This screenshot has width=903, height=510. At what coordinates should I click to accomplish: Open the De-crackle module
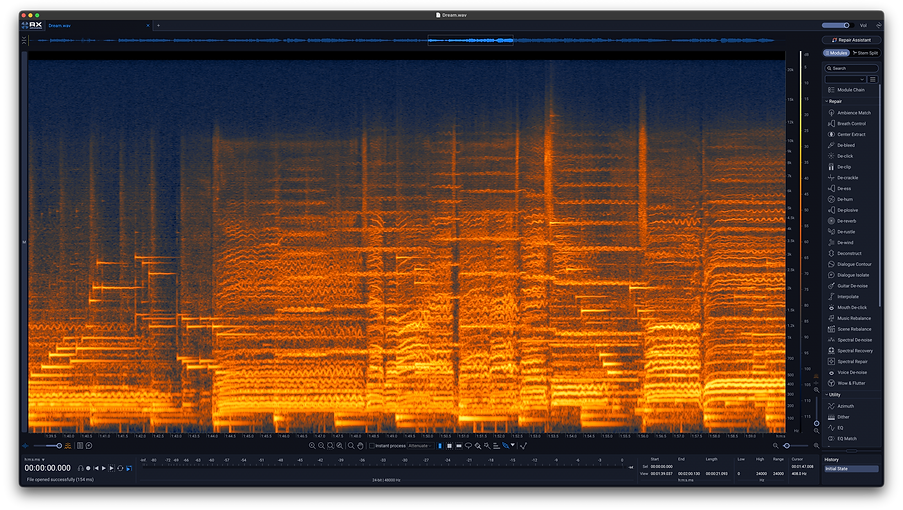(x=843, y=178)
